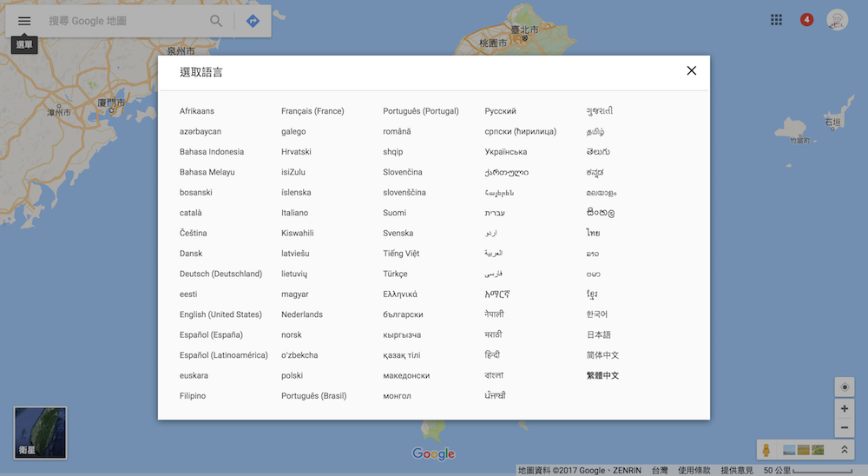The image size is (868, 476).
Task: Switch to 简体中文
Action: click(x=602, y=355)
